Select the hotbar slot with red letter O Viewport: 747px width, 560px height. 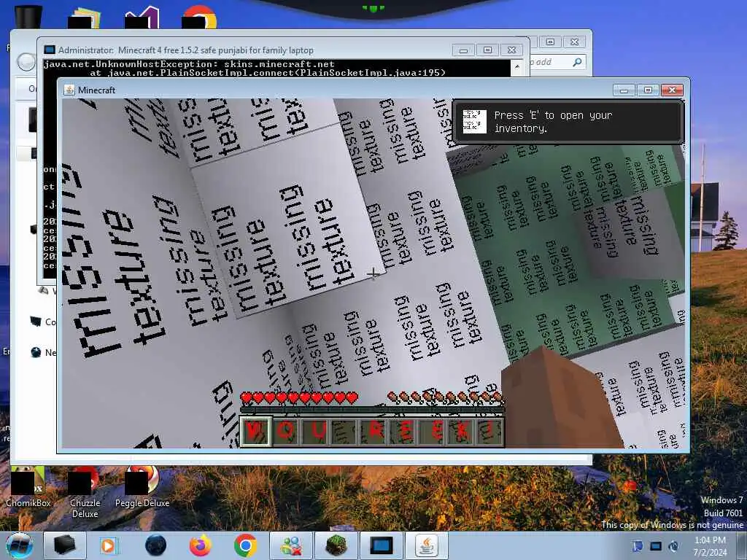click(x=285, y=432)
